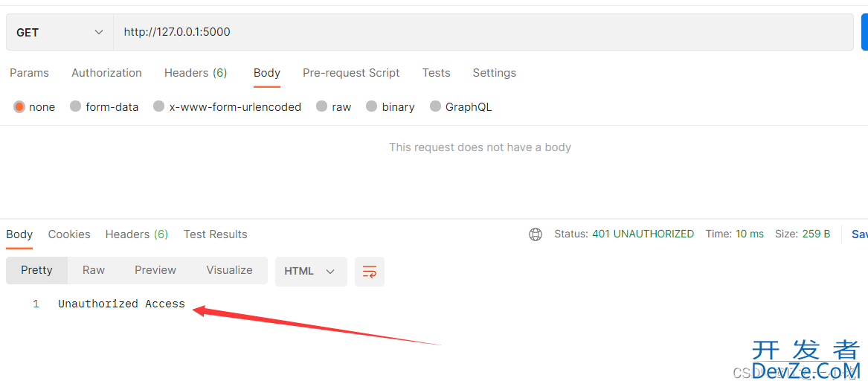Open the Test Results tab

(216, 234)
